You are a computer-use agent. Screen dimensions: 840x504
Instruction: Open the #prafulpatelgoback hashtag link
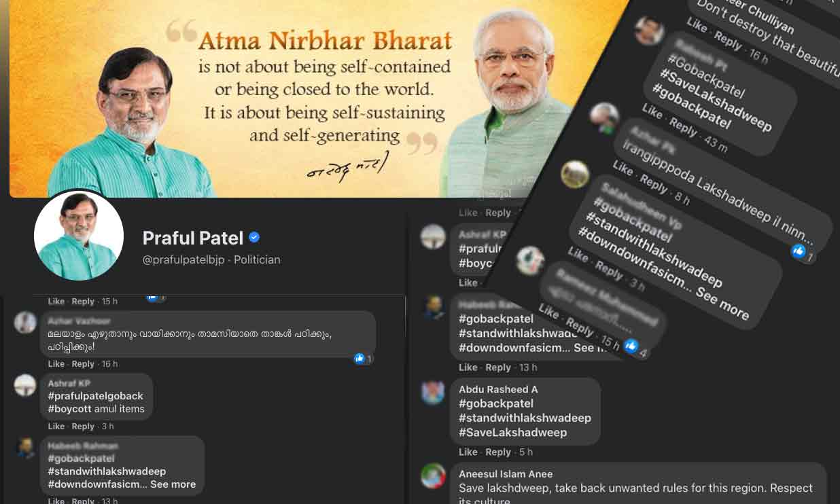point(95,396)
